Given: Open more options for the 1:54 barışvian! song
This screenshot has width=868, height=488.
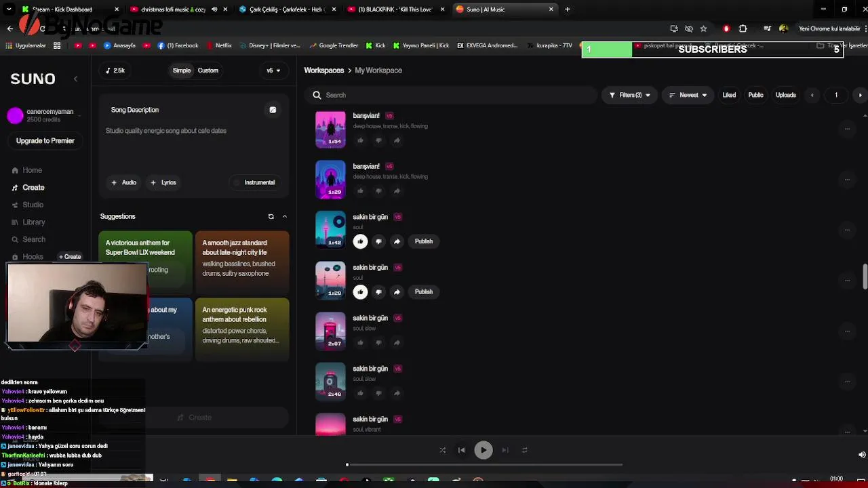Looking at the screenshot, I should point(847,129).
